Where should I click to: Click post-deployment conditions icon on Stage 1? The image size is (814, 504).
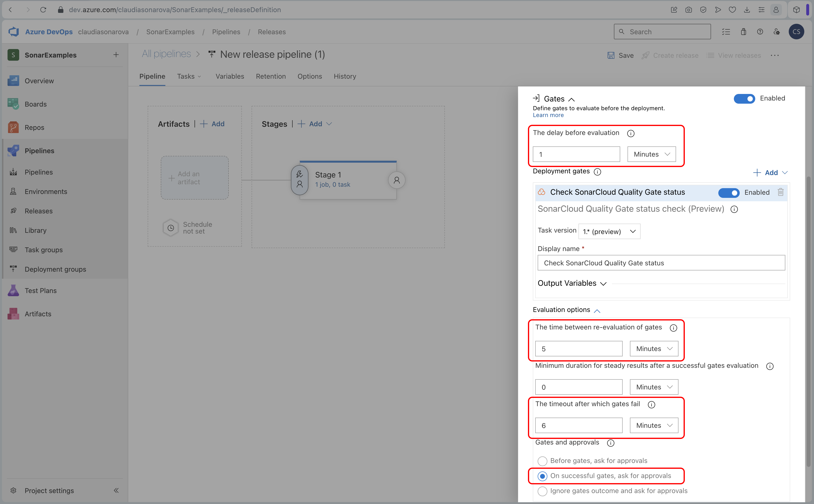click(x=397, y=180)
